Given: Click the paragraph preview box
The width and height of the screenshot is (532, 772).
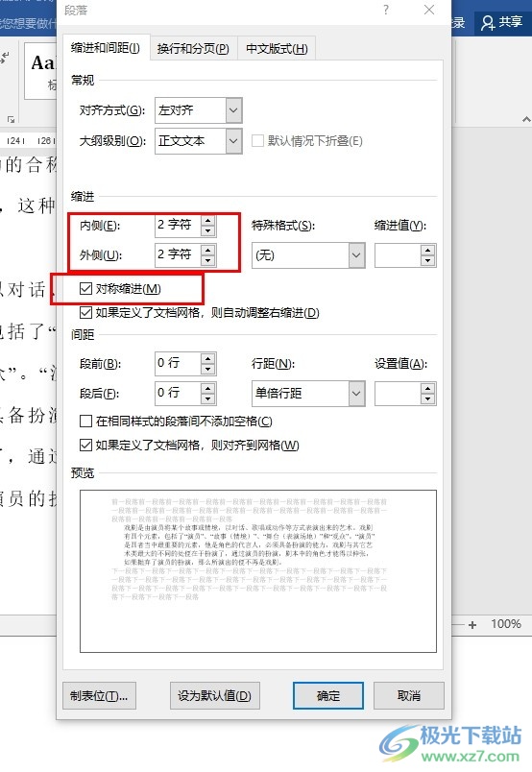Looking at the screenshot, I should point(258,571).
